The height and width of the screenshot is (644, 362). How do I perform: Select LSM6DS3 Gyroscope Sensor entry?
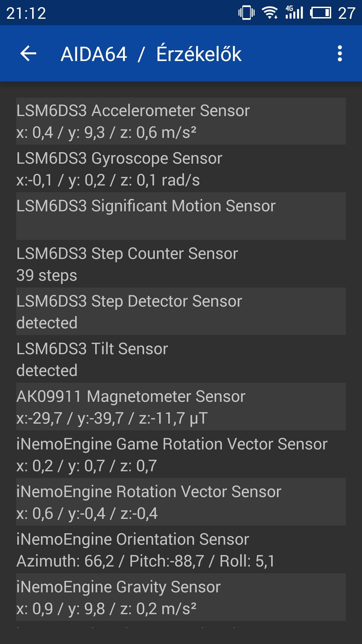pos(181,169)
